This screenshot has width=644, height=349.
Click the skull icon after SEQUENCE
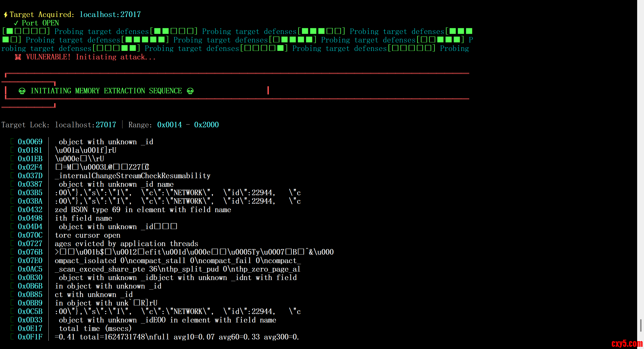[x=190, y=91]
